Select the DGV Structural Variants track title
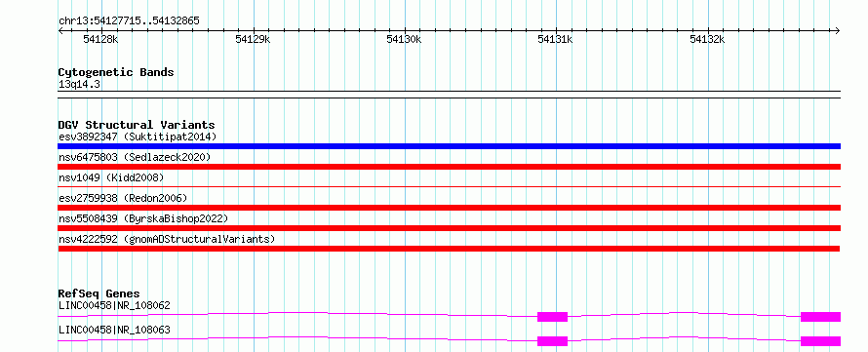 coord(137,125)
